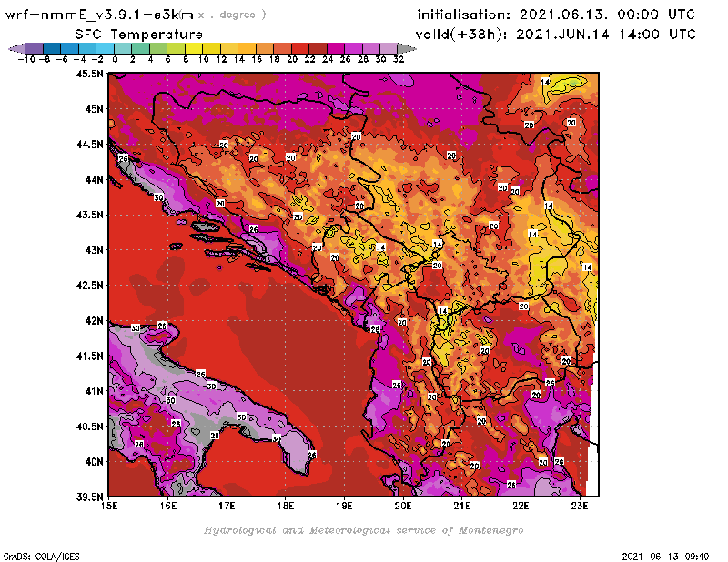Click the gray arrow end of legend past 32

click(407, 48)
